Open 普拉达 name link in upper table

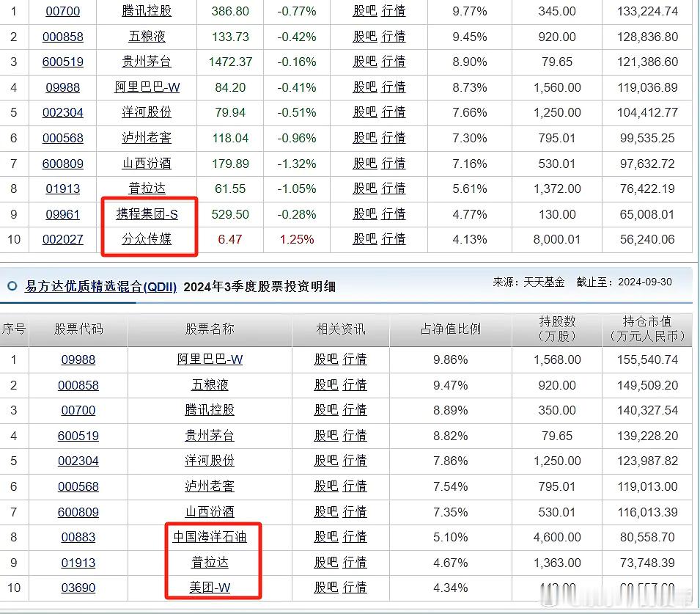click(x=147, y=189)
